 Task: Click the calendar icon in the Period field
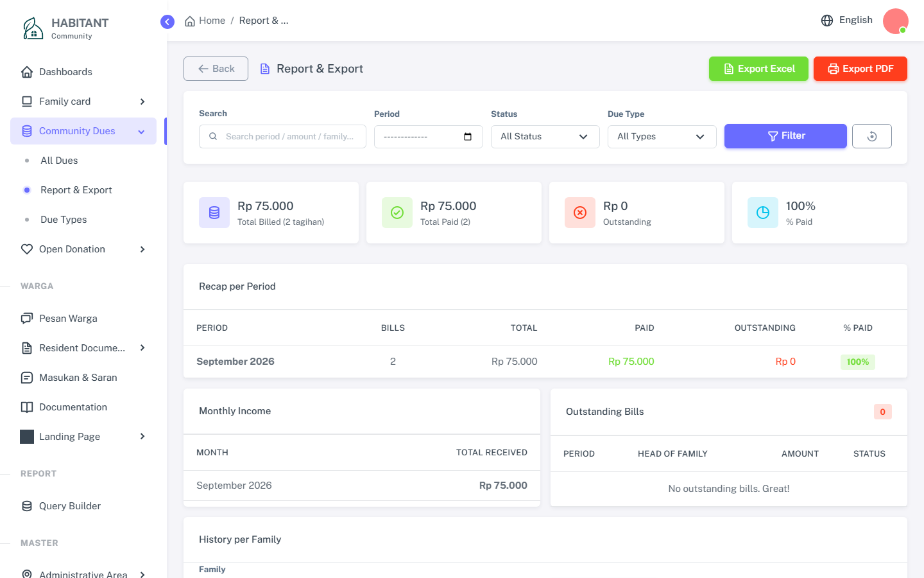pyautogui.click(x=468, y=137)
